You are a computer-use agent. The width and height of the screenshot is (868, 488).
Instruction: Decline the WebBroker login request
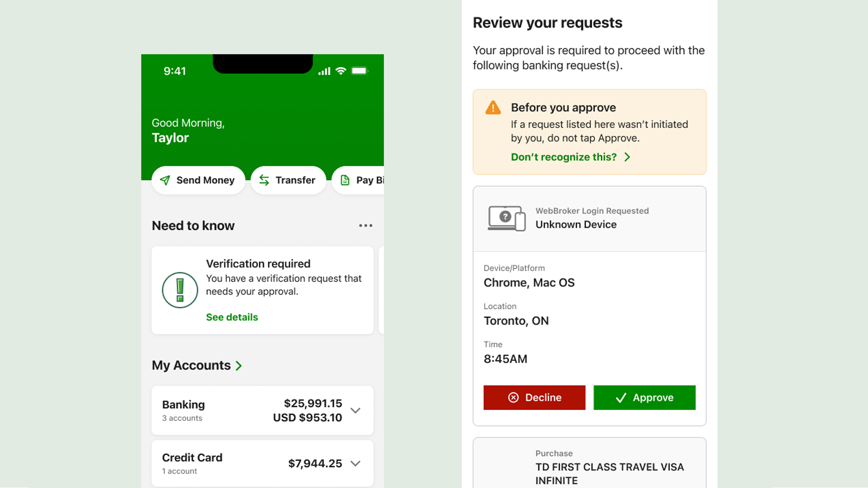(x=534, y=398)
